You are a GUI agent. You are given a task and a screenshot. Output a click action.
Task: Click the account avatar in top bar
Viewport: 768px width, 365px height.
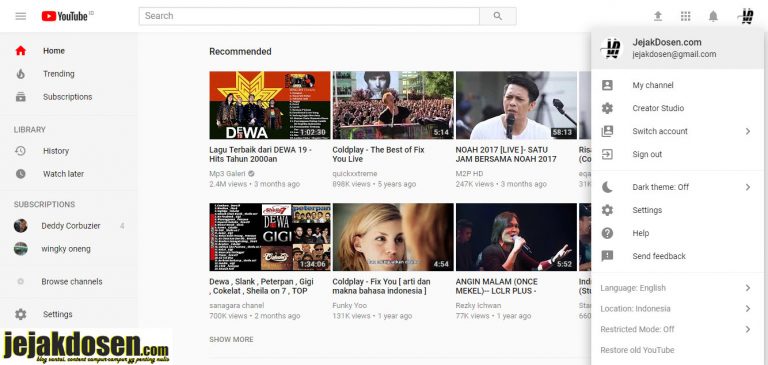746,16
